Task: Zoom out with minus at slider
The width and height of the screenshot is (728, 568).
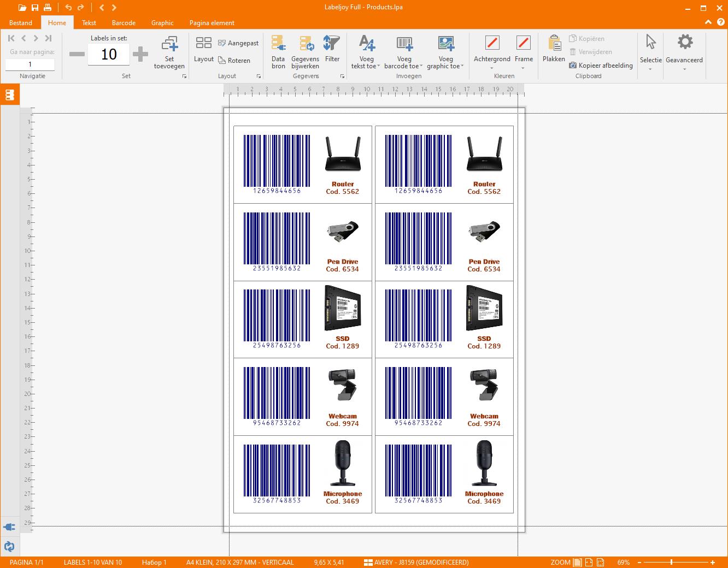Action: pyautogui.click(x=638, y=562)
